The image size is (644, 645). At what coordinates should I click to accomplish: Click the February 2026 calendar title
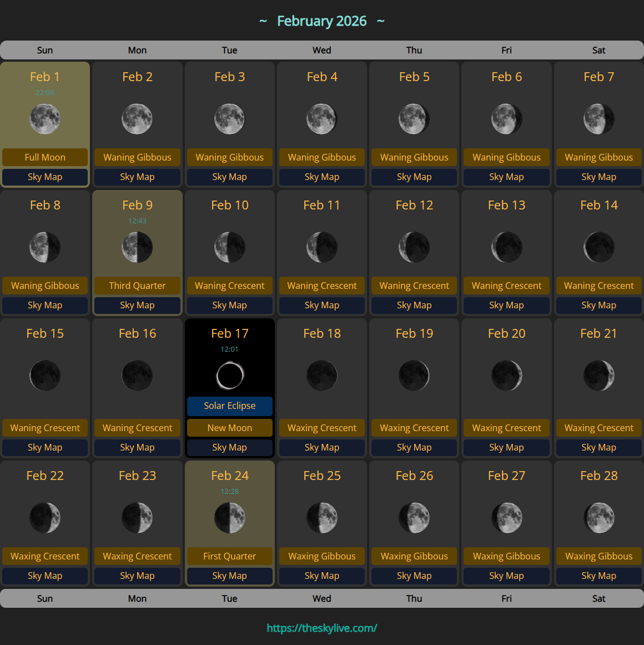click(x=322, y=21)
